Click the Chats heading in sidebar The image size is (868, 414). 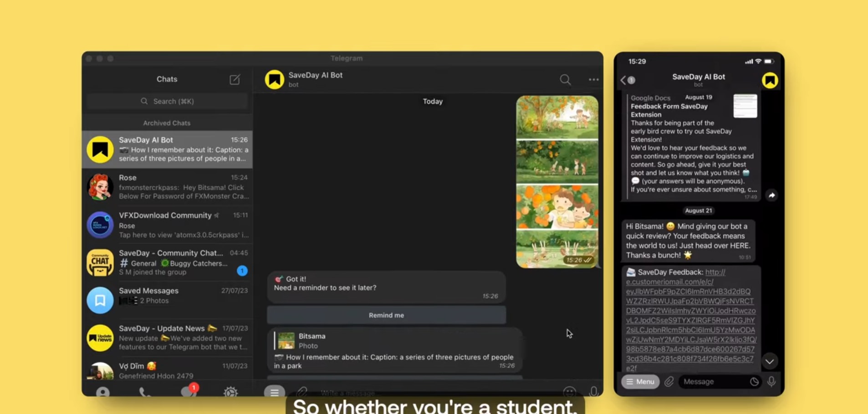167,79
